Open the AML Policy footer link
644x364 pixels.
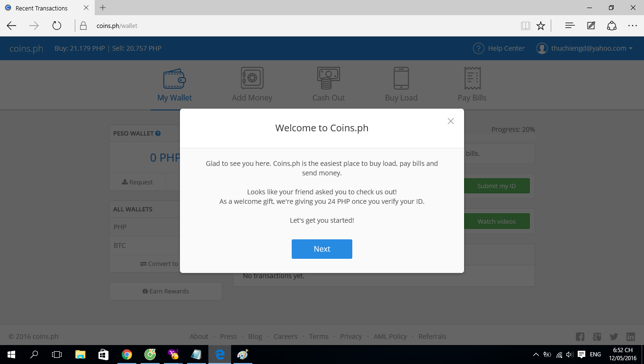(x=390, y=337)
